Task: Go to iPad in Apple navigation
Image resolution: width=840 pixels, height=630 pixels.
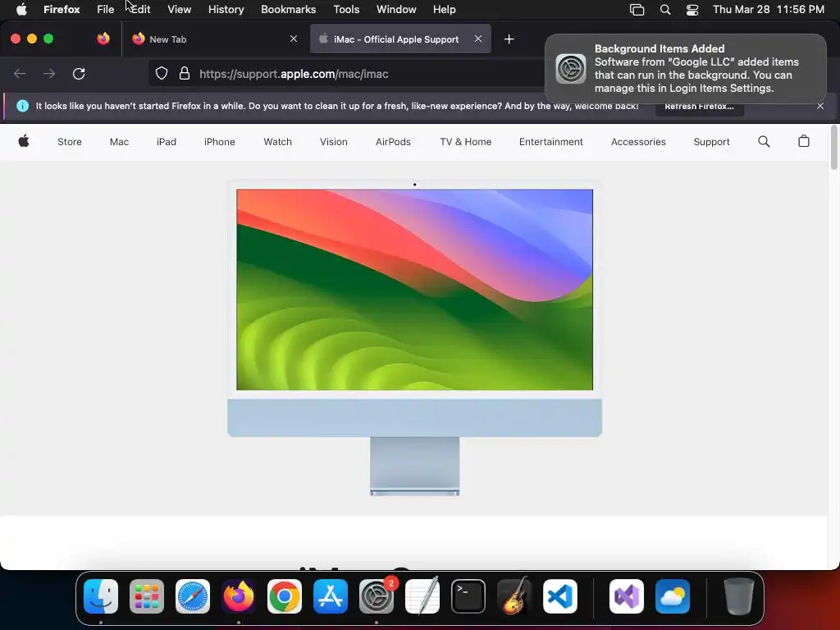Action: [x=166, y=141]
